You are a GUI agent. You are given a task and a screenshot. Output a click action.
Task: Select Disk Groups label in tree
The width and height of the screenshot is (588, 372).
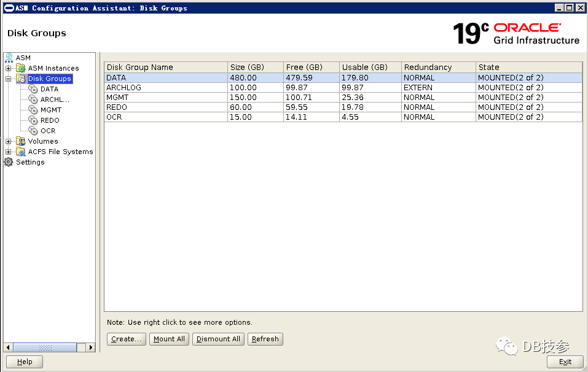50,79
